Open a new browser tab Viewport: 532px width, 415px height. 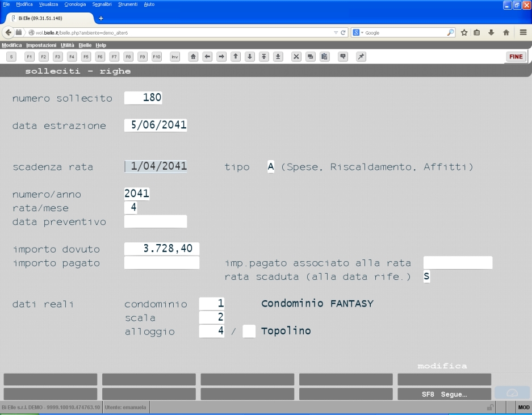100,18
